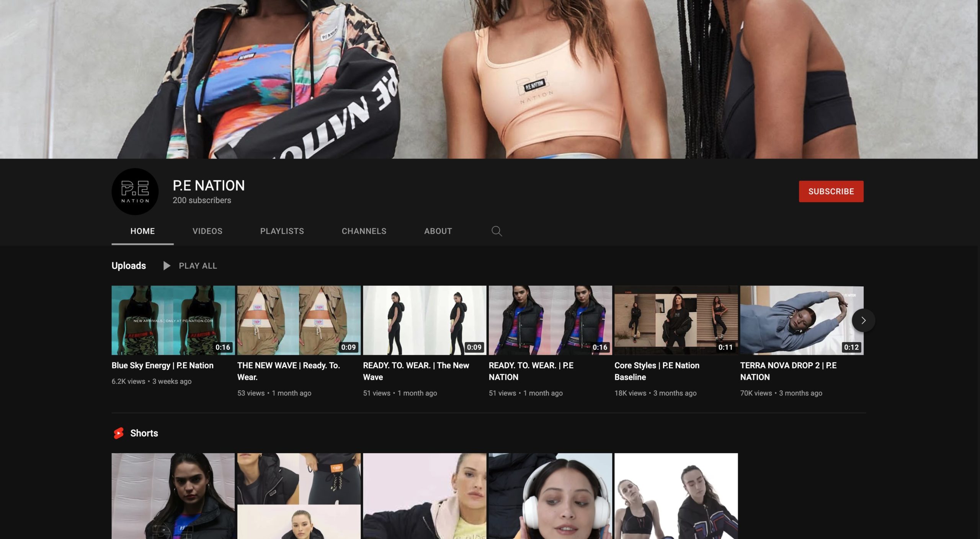Click 0:16 duration badge on Blue Sky Energy

click(222, 347)
